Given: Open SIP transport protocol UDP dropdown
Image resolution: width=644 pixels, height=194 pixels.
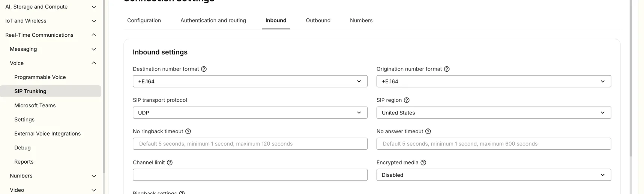Looking at the screenshot, I should coord(250,113).
